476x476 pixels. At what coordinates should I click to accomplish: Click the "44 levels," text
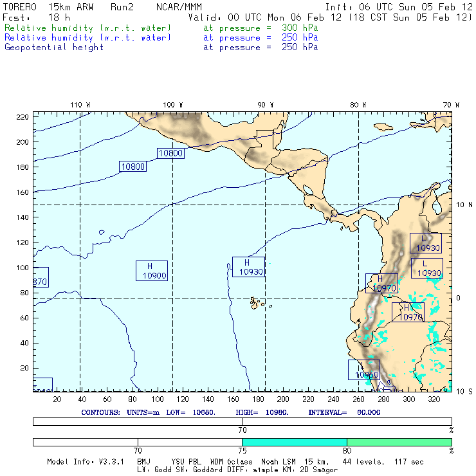pyautogui.click(x=363, y=462)
